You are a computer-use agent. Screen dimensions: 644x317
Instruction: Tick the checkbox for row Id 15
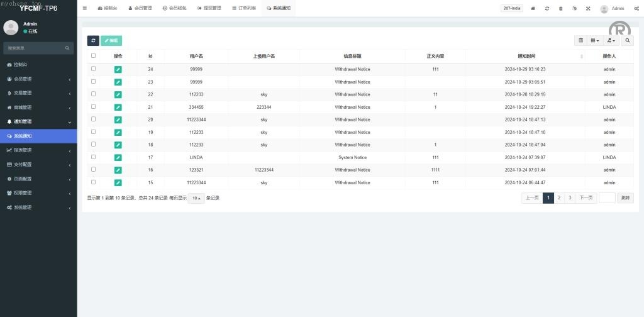pyautogui.click(x=94, y=182)
